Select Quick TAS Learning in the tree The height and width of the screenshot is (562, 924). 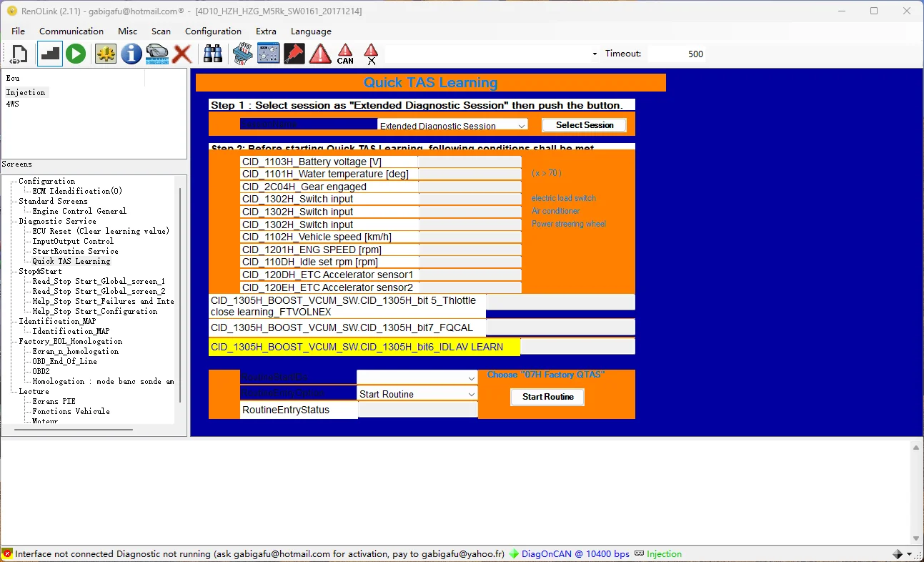(x=71, y=261)
